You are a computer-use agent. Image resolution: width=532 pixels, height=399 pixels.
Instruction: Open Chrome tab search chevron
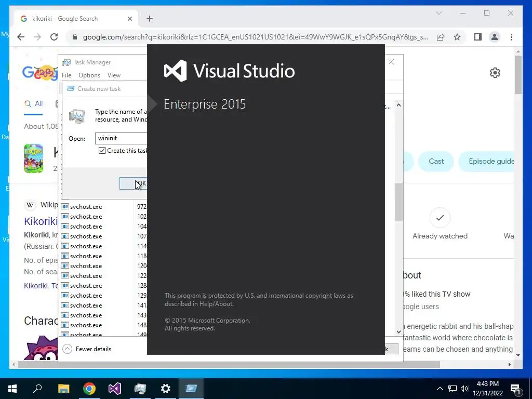pyautogui.click(x=438, y=13)
